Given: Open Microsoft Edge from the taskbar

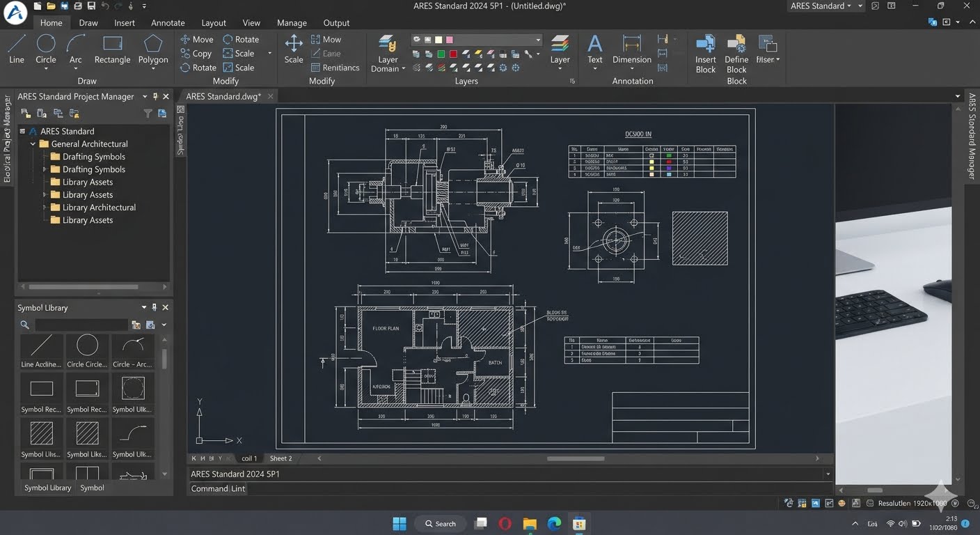Looking at the screenshot, I should (x=554, y=524).
